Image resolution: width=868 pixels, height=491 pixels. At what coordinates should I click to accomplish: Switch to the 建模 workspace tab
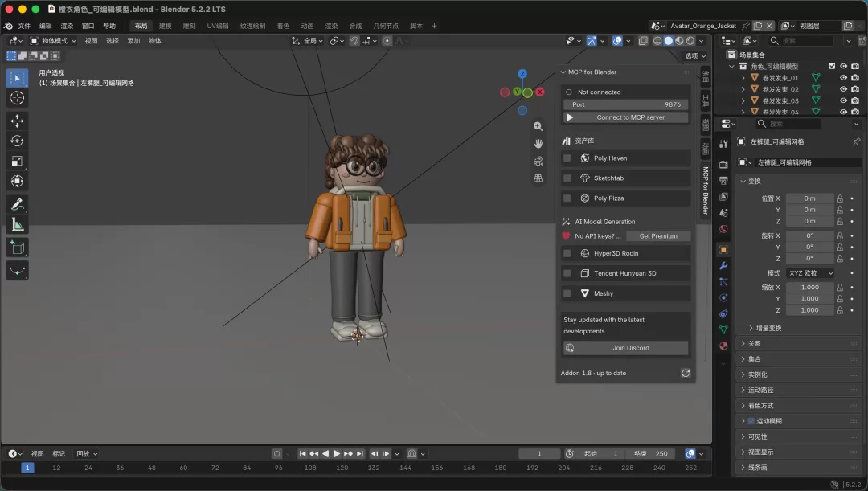(x=165, y=26)
